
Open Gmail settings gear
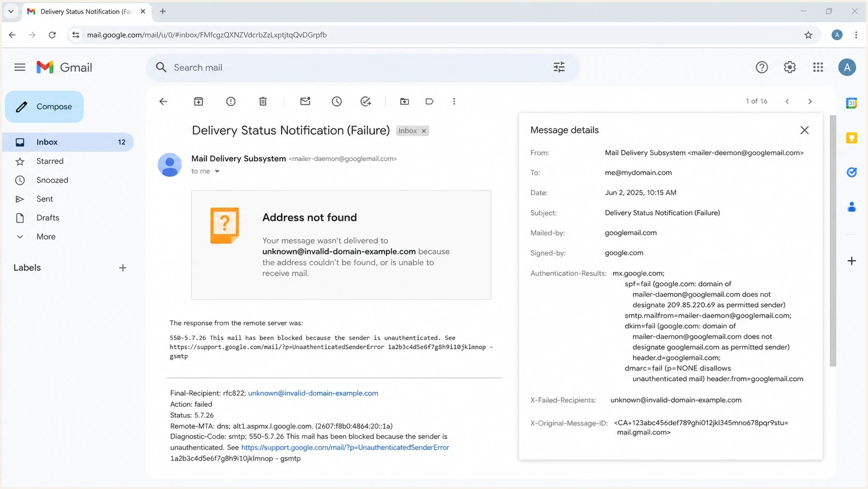[790, 67]
